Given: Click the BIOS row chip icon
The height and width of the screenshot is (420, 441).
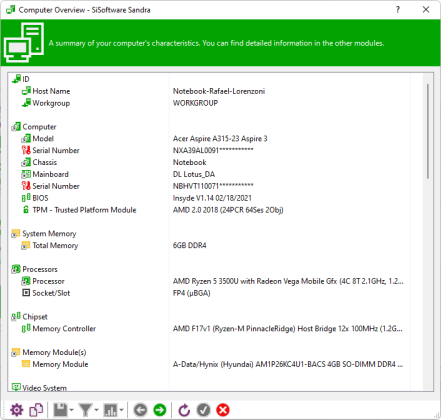Looking at the screenshot, I should click(x=26, y=198).
